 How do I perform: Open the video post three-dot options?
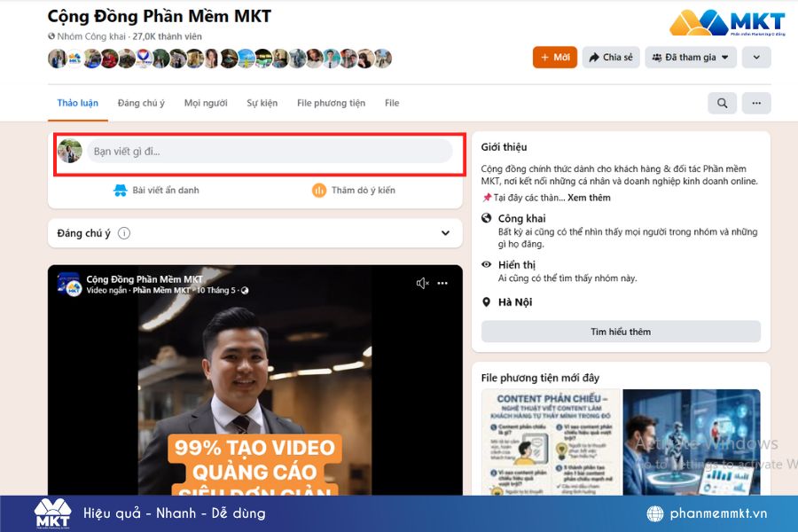coord(442,283)
